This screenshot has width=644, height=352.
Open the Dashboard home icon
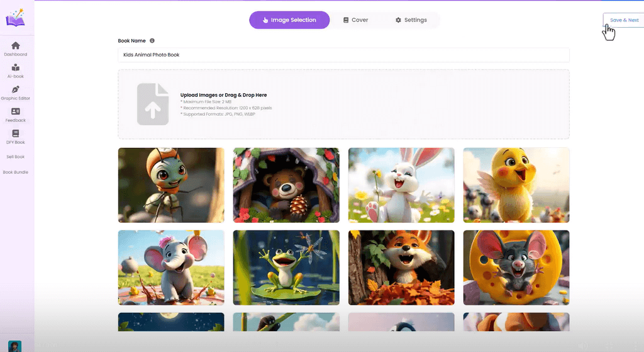pos(16,45)
